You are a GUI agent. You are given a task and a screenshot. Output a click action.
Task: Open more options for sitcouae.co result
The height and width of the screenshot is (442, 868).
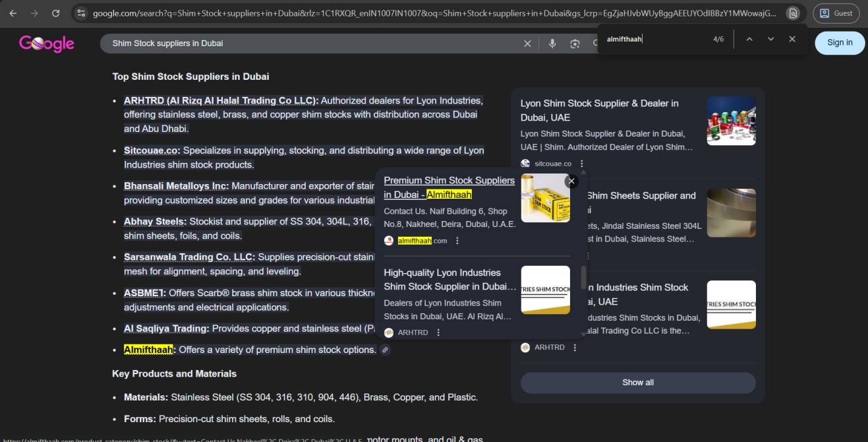(581, 164)
